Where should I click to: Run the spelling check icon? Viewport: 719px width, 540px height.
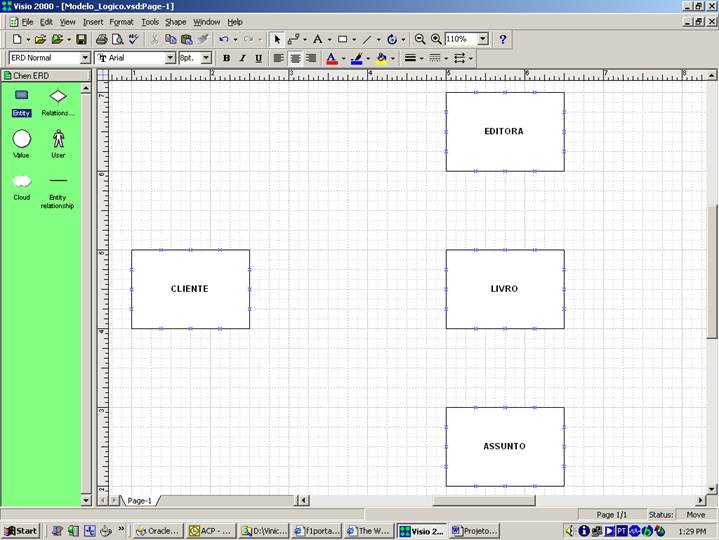(133, 39)
